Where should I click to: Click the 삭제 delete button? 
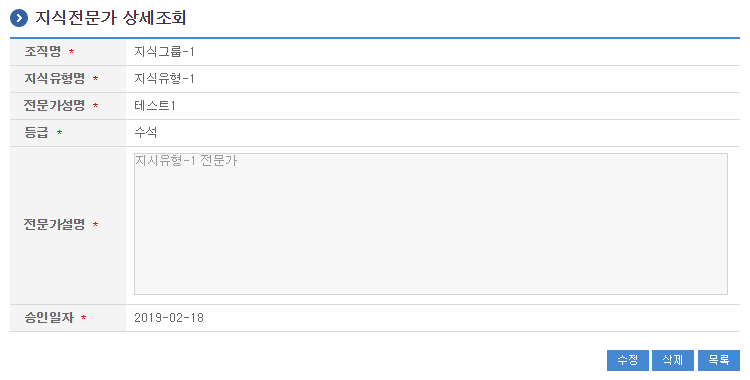[673, 360]
